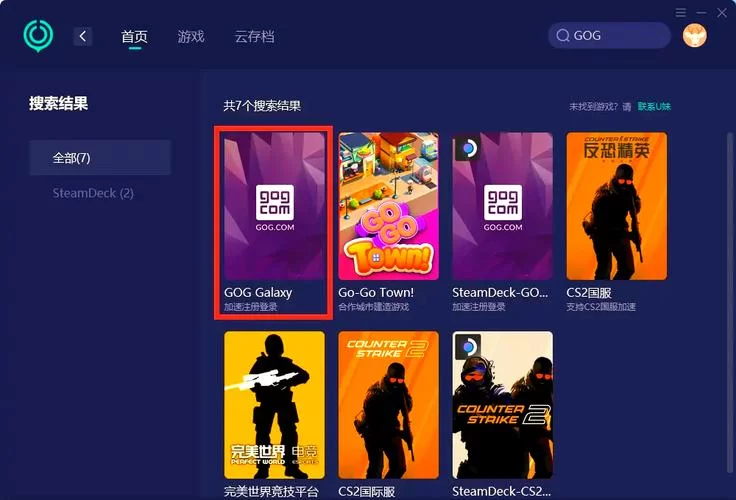This screenshot has height=500, width=736.
Task: Click the CS2国服 title text
Action: [x=589, y=293]
